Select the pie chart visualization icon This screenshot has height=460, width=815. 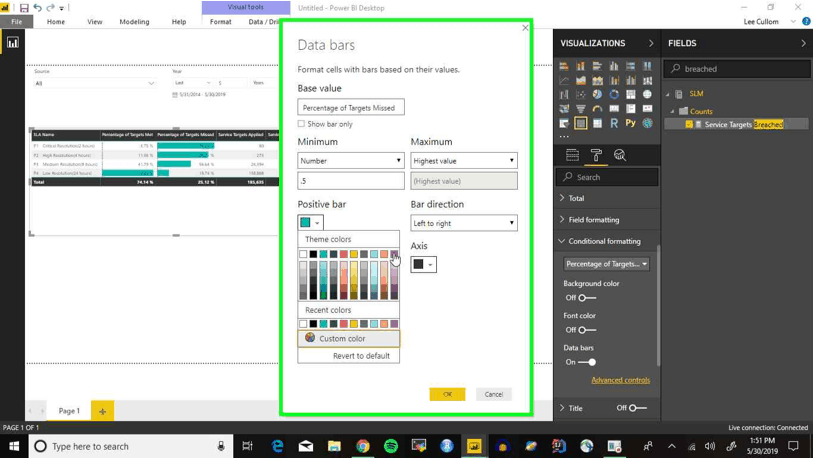pyautogui.click(x=597, y=95)
